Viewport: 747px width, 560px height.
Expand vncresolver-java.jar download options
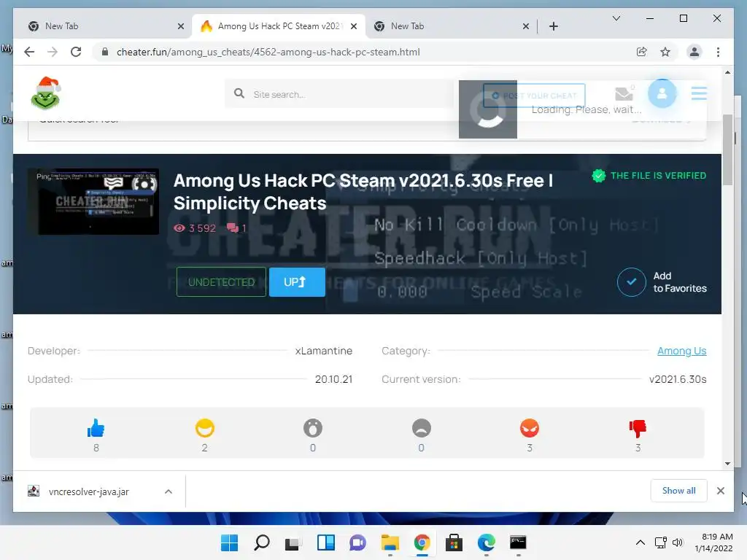[x=169, y=491]
